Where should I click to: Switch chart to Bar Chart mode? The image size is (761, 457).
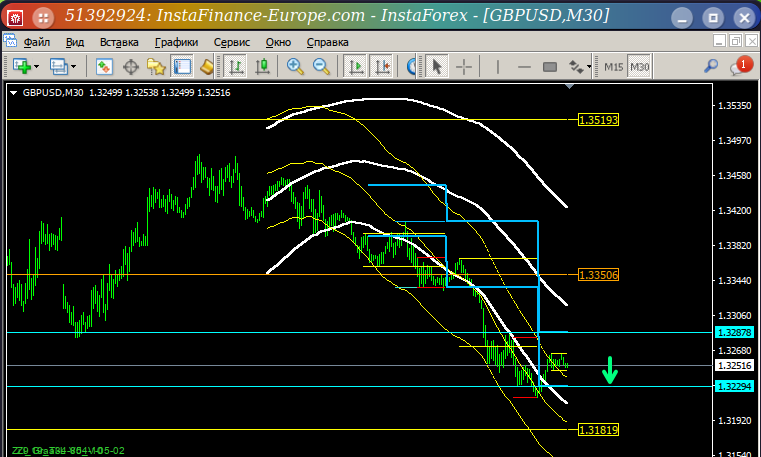(x=236, y=66)
